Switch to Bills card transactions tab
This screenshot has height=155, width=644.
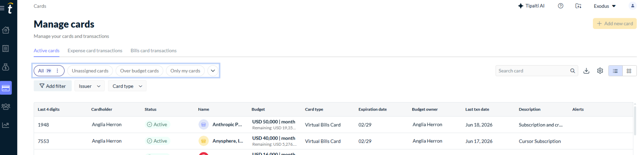153,51
